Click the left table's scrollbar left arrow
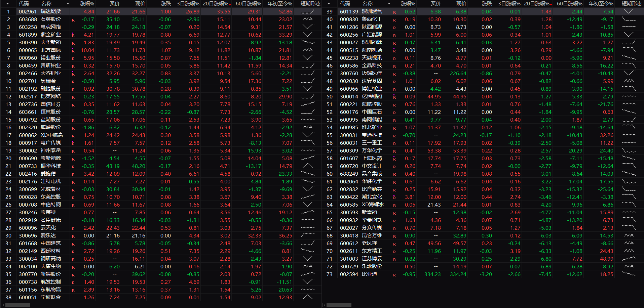Image resolution: width=644 pixels, height=308 pixels. point(3,305)
